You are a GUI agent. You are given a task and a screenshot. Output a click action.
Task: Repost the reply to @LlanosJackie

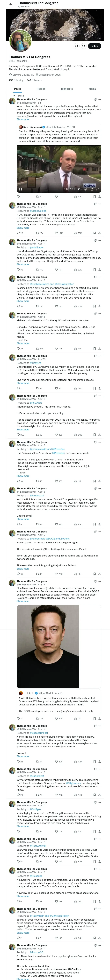click(37, 233)
